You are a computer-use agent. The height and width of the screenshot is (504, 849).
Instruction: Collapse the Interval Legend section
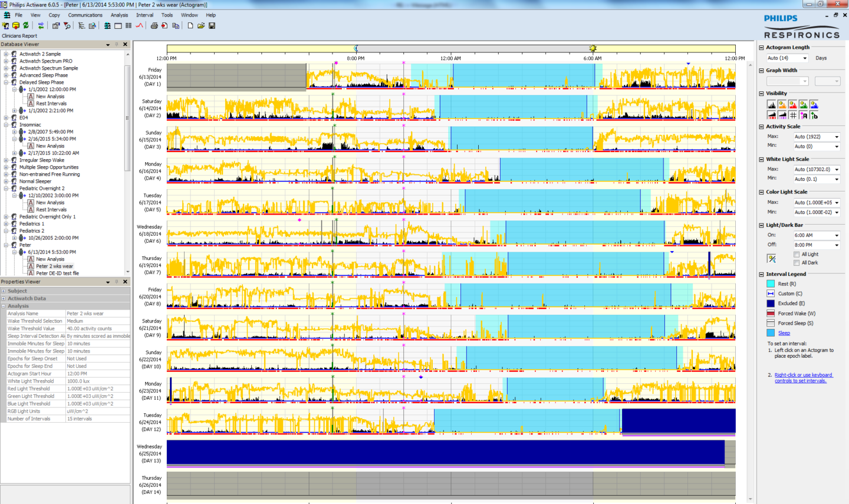click(x=761, y=274)
